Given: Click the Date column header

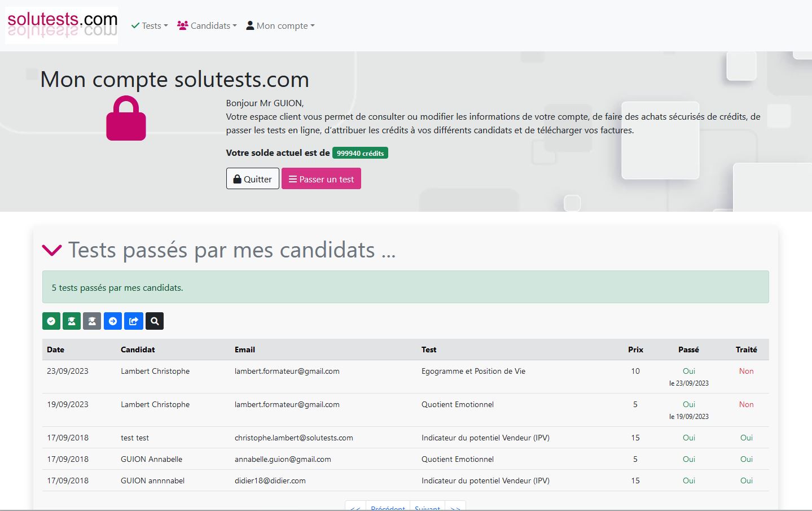Looking at the screenshot, I should tap(55, 350).
